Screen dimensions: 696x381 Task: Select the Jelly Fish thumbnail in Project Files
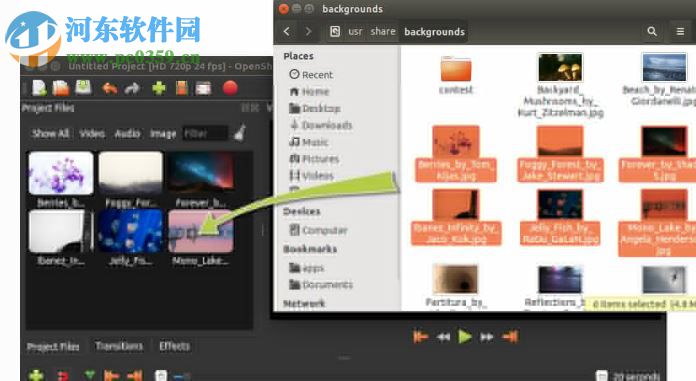point(130,231)
